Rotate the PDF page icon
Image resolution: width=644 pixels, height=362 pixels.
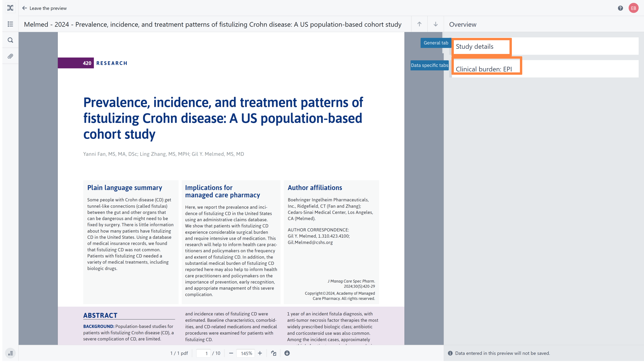tap(274, 353)
